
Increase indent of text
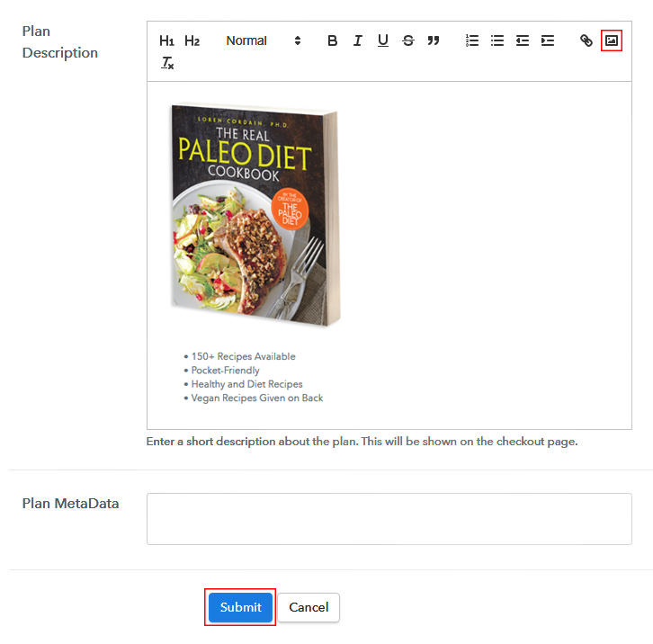pyautogui.click(x=548, y=40)
